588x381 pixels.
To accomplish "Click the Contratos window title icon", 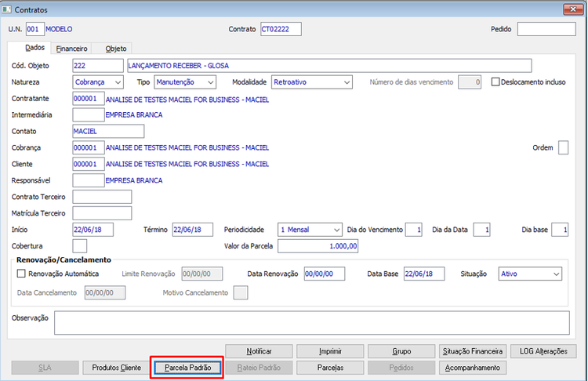I will [x=7, y=9].
